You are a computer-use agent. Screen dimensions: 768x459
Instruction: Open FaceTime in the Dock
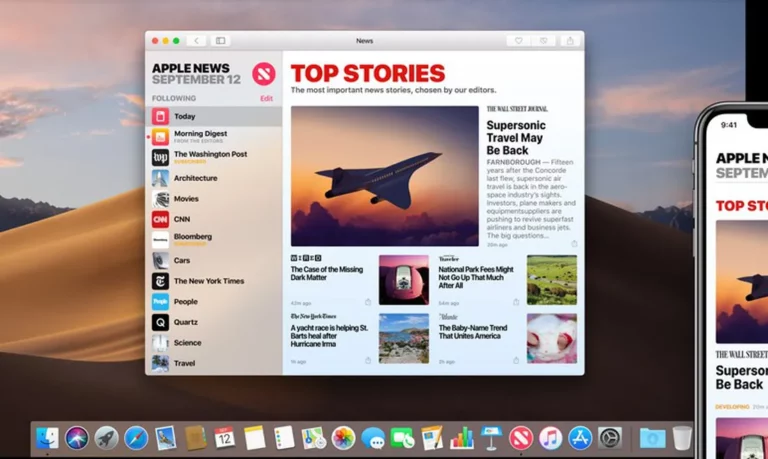pyautogui.click(x=402, y=437)
